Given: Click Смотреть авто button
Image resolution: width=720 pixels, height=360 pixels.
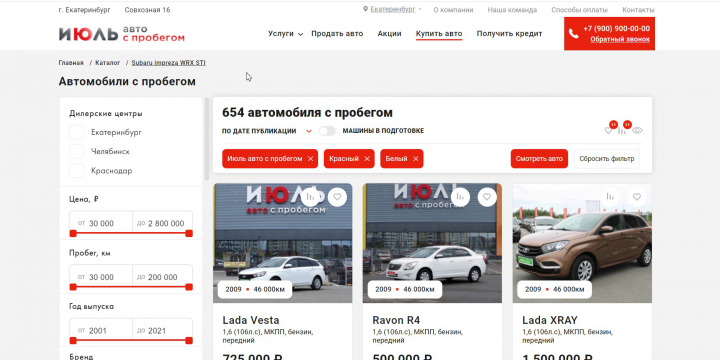Looking at the screenshot, I should pos(539,159).
